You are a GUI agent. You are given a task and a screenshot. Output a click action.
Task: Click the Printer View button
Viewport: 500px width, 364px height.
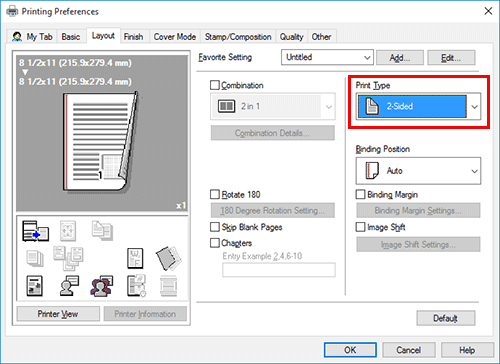coord(58,314)
